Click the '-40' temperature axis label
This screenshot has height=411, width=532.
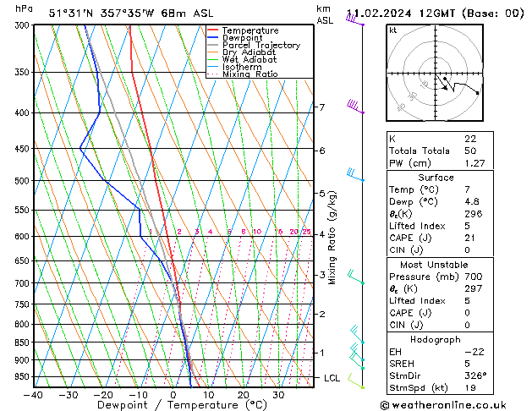coord(33,396)
